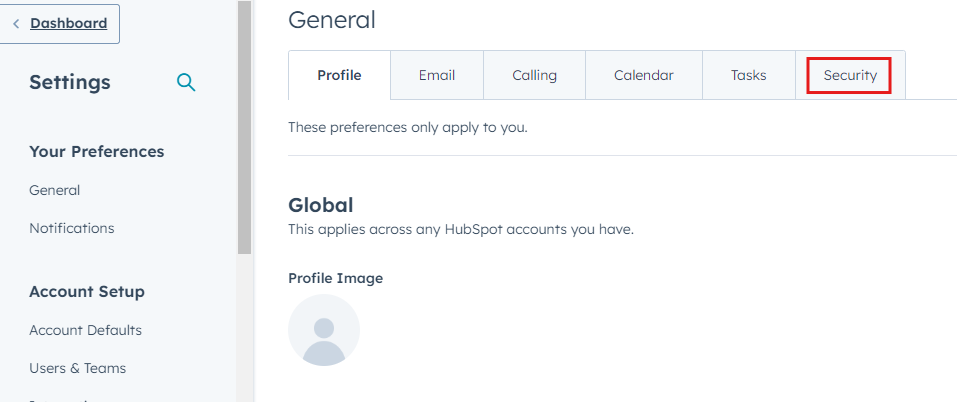Navigate to Users & Teams
The image size is (957, 402).
(78, 368)
